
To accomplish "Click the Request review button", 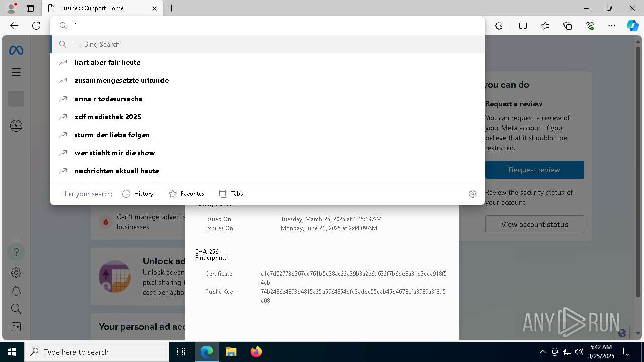I will click(534, 170).
